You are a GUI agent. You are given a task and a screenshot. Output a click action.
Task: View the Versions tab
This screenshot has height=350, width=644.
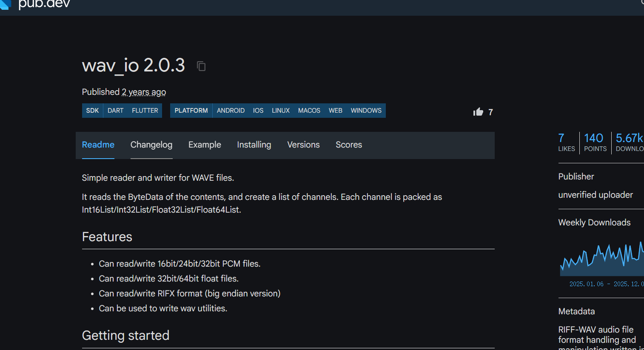pyautogui.click(x=303, y=145)
